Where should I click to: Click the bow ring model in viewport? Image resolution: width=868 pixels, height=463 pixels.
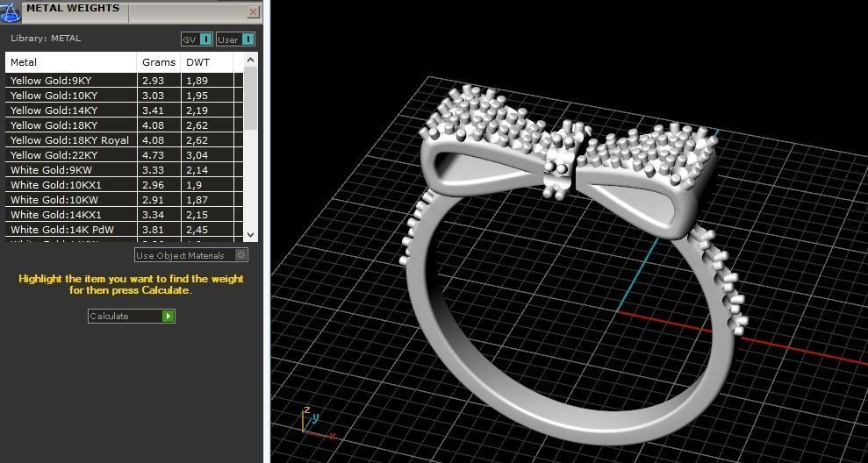point(573,266)
